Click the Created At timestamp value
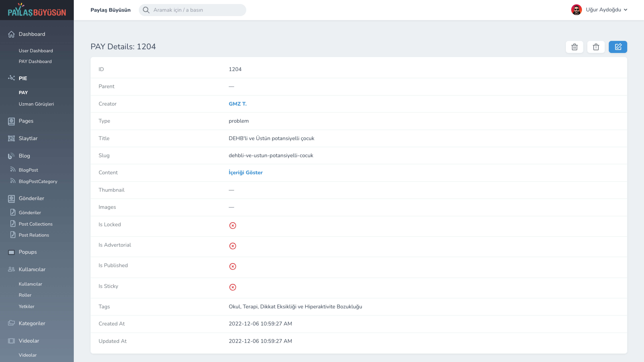Image resolution: width=644 pixels, height=362 pixels. [260, 324]
